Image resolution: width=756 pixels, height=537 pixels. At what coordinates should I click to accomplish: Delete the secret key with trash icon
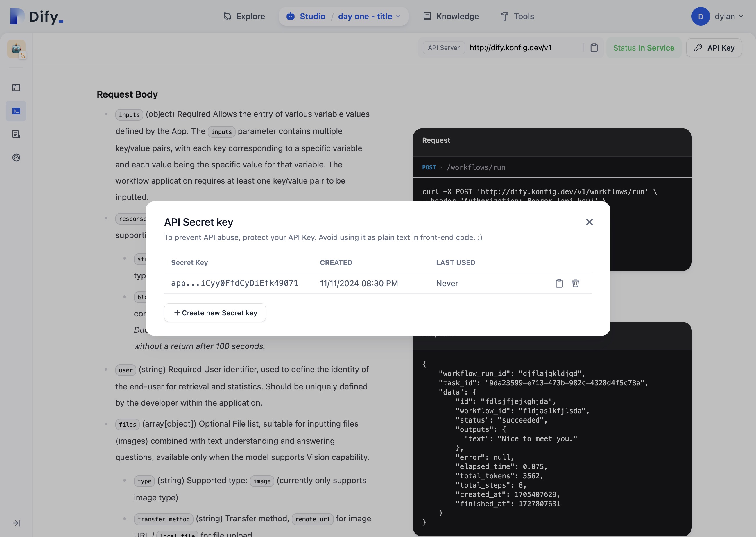click(576, 283)
